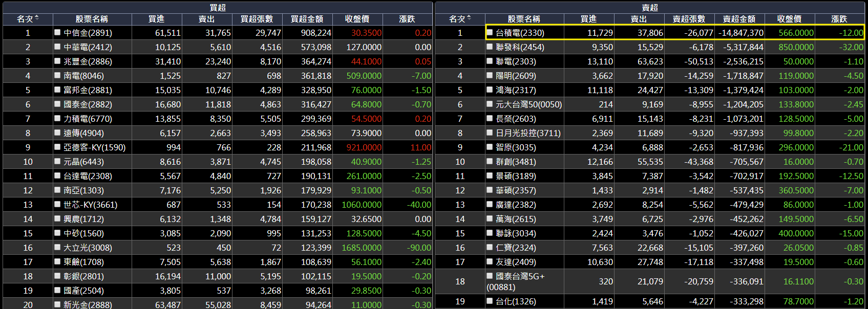Viewport: 868px width, 309px height.
Task: Open stock 華碩(2357)
Action: [516, 190]
